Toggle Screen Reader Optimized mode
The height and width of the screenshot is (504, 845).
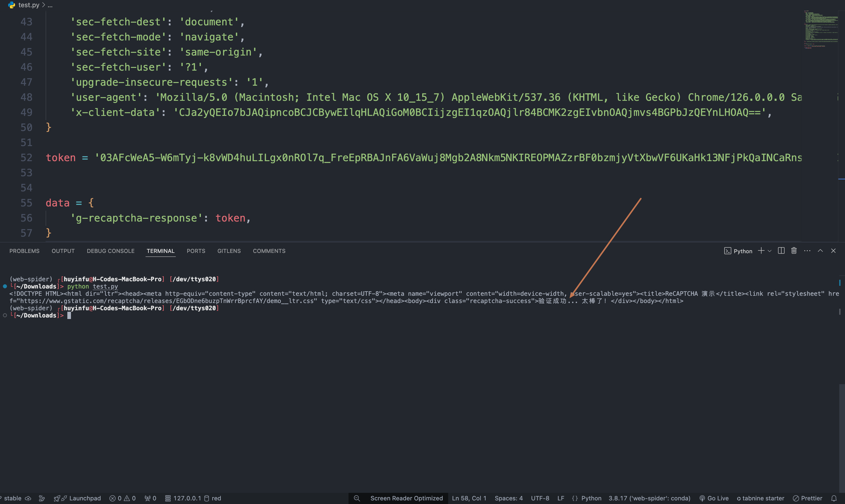click(x=406, y=498)
